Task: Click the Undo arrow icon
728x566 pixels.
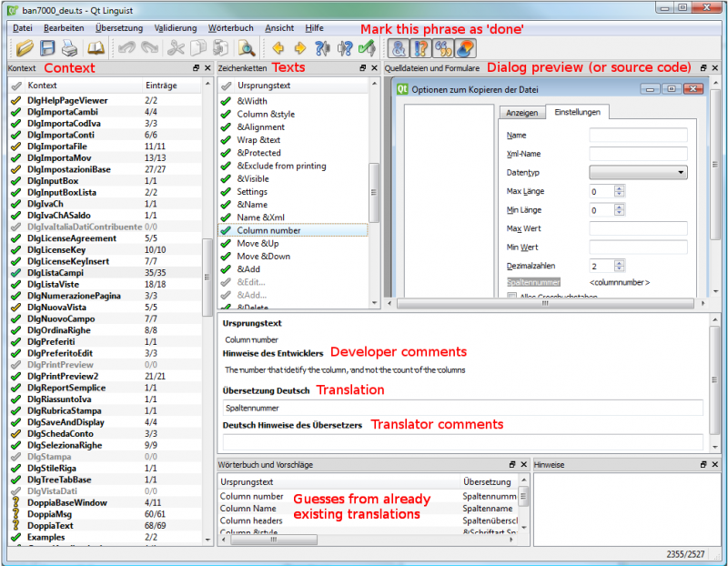Action: 126,48
